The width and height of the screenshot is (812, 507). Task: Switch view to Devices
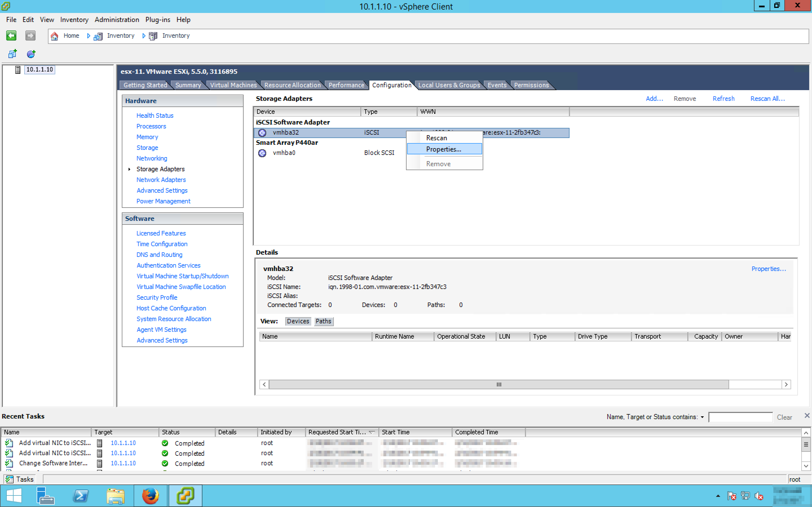298,321
